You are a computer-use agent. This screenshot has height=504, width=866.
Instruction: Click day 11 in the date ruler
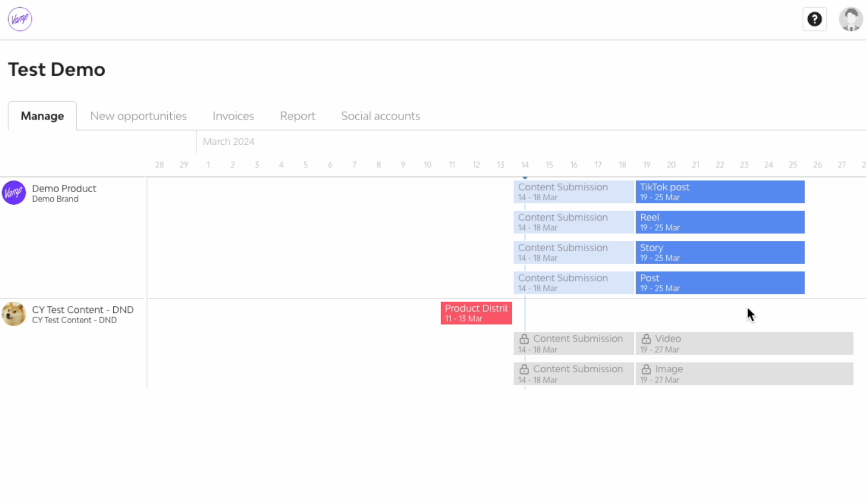point(452,165)
